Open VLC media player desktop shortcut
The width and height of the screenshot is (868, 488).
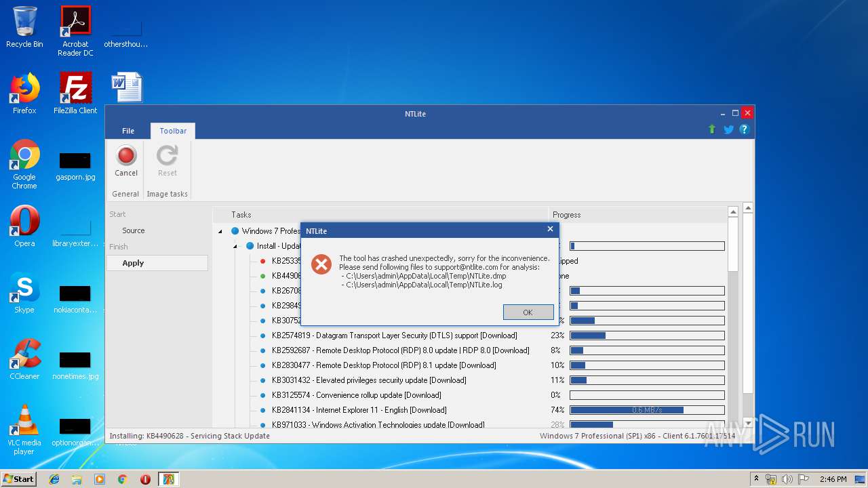(24, 430)
